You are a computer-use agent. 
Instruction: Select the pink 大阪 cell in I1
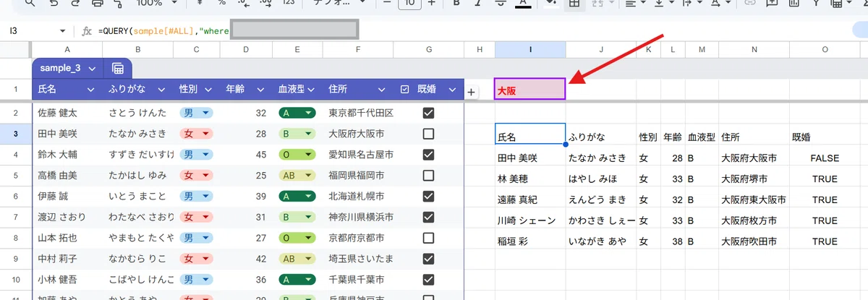point(530,90)
